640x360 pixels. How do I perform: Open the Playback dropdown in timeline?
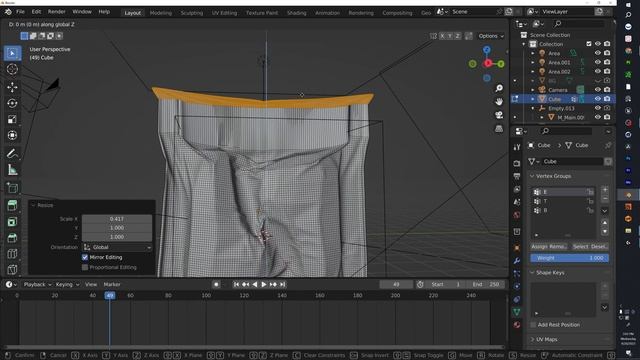(x=37, y=284)
